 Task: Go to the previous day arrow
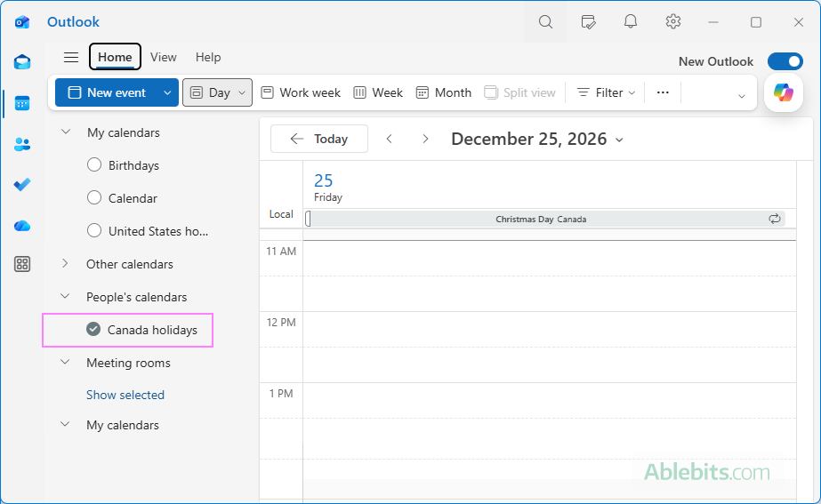click(389, 139)
